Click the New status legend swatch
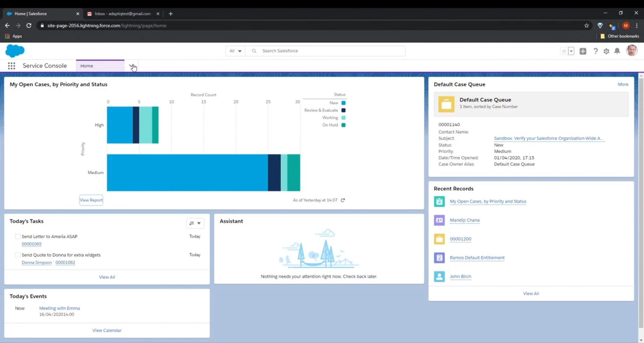The image size is (644, 343). click(343, 103)
